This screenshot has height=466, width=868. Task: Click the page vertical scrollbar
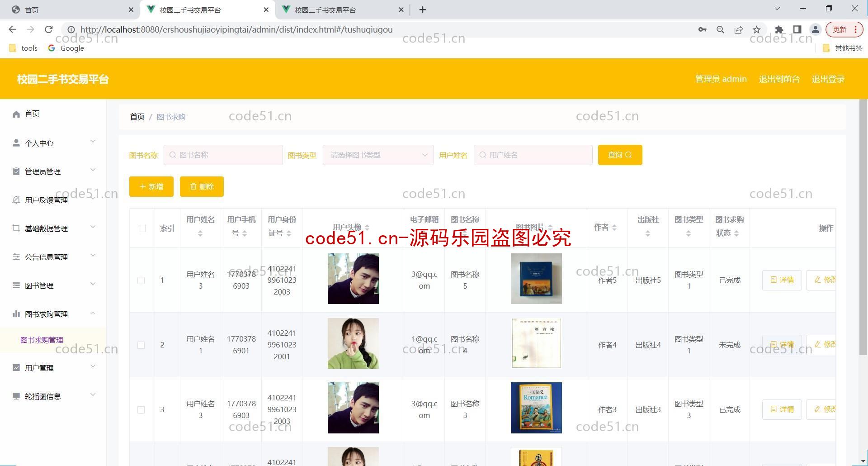tap(863, 226)
